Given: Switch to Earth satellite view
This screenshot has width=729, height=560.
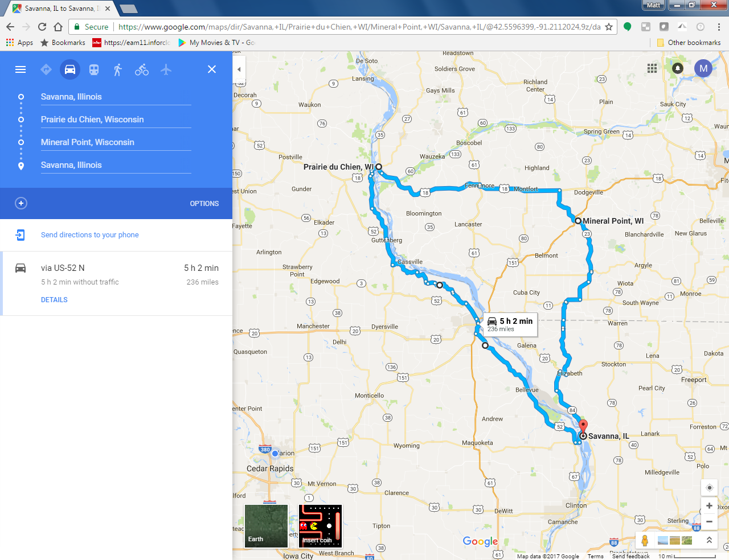Looking at the screenshot, I should click(266, 526).
